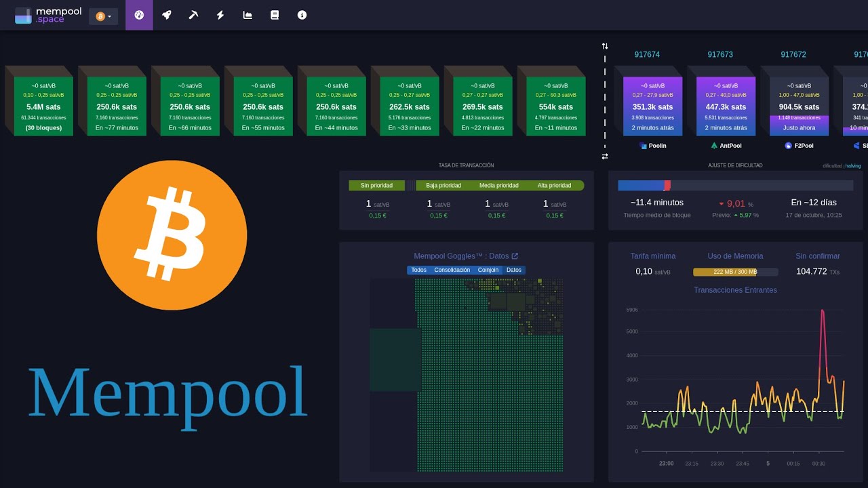868x488 pixels.
Task: Open pending block of 269.5k sats
Action: 482,106
